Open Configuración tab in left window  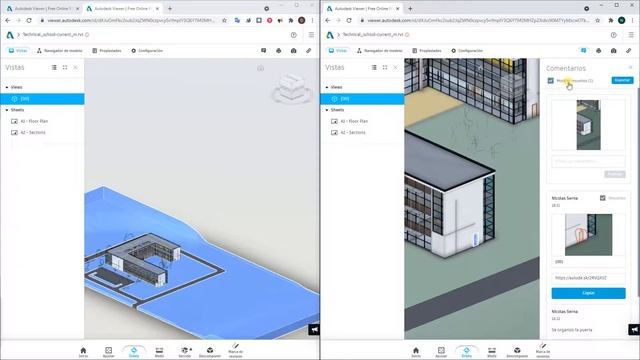147,51
